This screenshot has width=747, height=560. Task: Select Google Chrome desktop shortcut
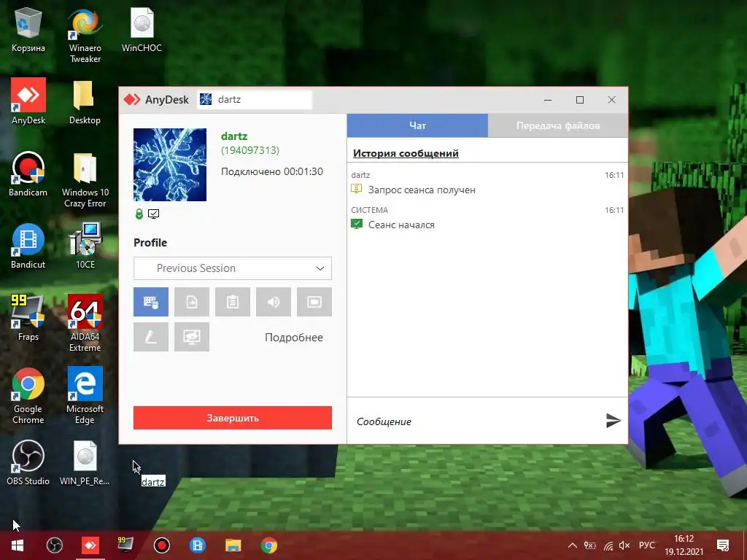[x=28, y=396]
